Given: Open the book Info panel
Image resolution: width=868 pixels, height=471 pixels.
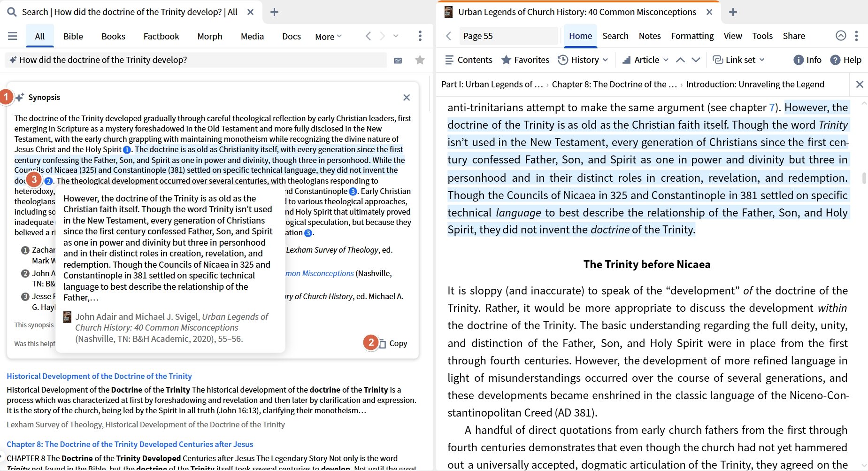Looking at the screenshot, I should click(807, 60).
